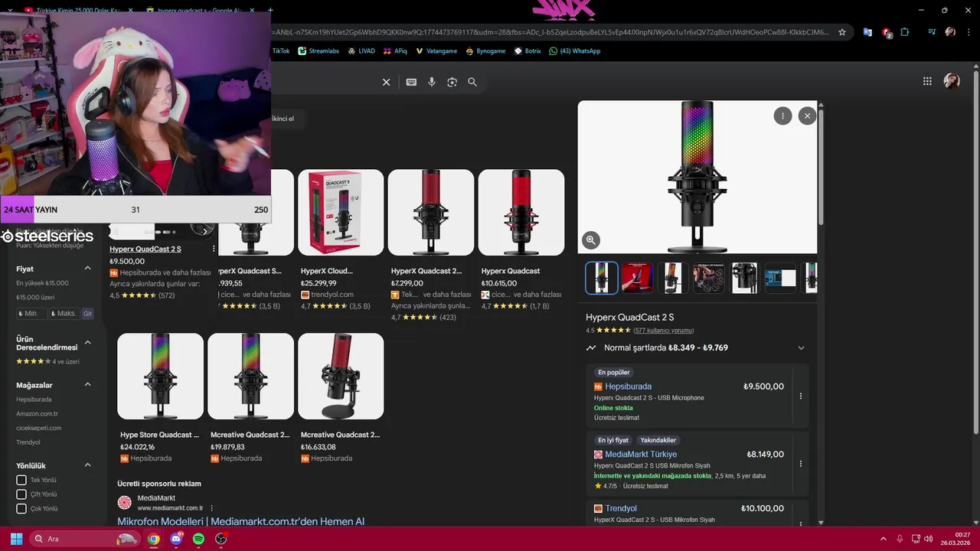Bookmark this page with the star
Viewport: 980px width, 551px height.
click(x=842, y=32)
